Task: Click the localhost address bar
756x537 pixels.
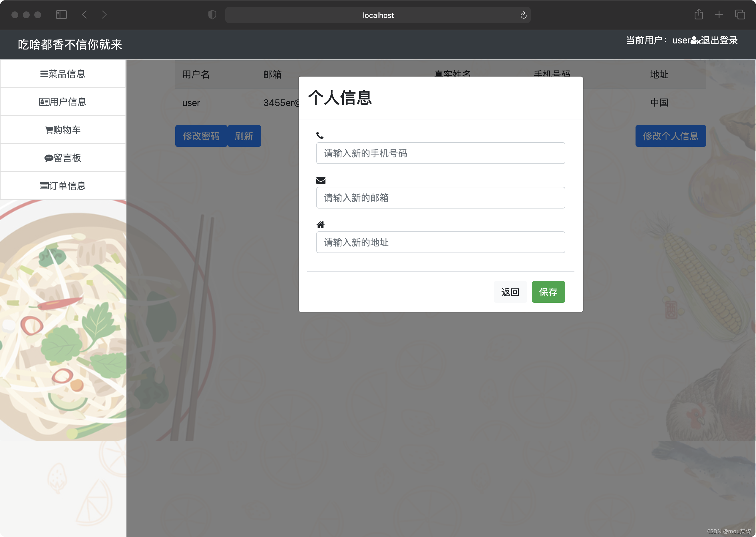Action: pos(378,15)
